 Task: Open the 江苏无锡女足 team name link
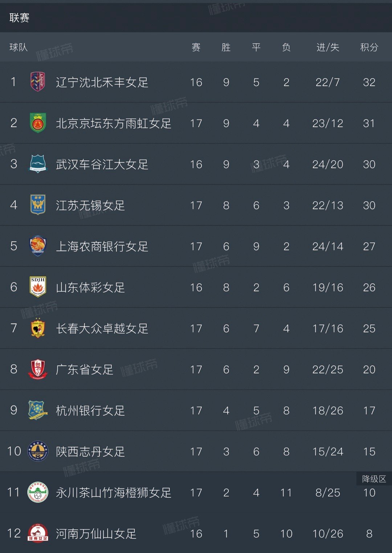(90, 206)
